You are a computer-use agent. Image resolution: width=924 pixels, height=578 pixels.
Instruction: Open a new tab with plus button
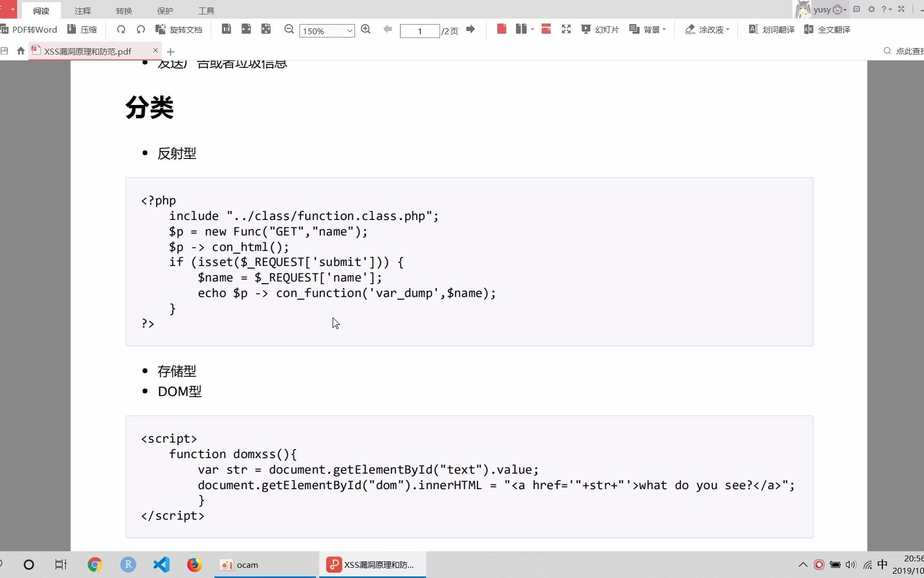click(171, 52)
